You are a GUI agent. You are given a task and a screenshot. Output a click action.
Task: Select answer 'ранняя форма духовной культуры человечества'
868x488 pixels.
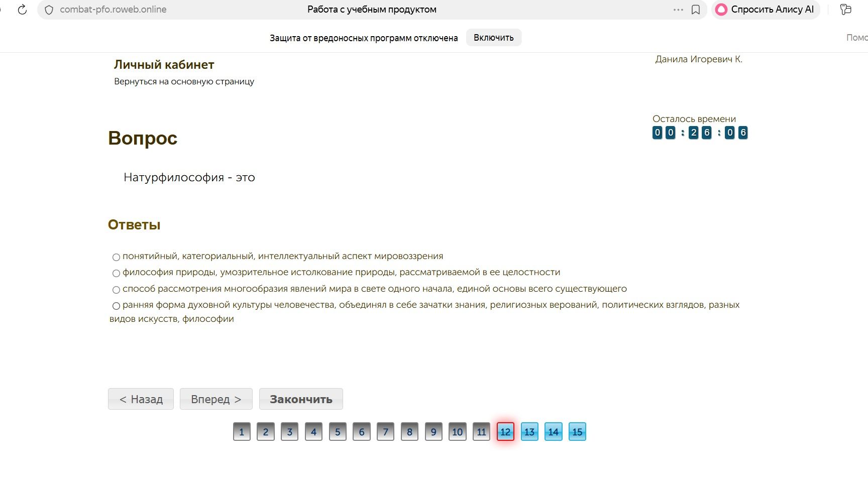tap(116, 306)
